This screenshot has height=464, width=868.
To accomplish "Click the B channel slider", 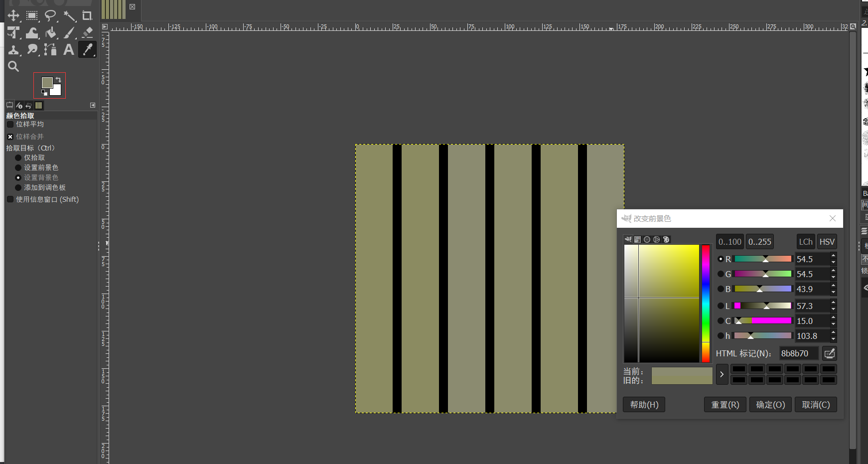I will point(763,289).
